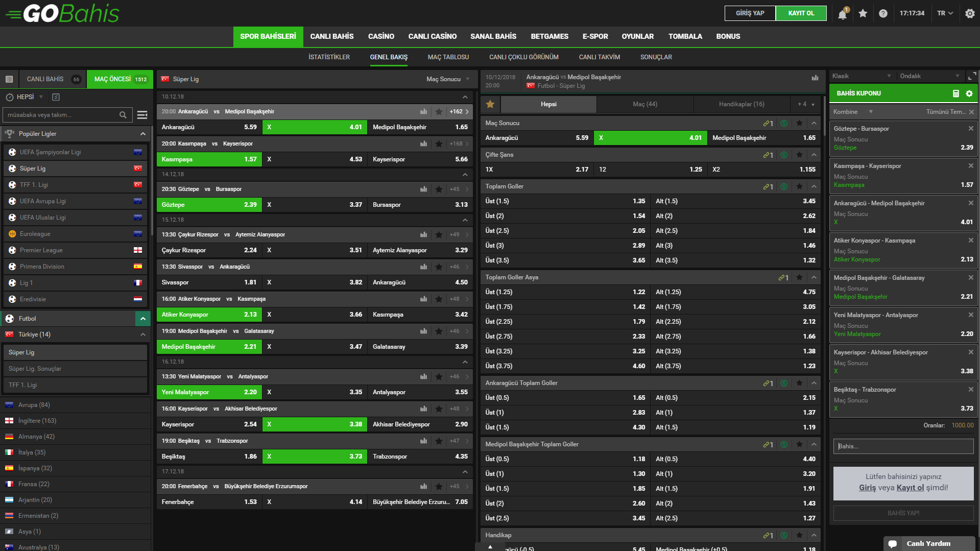Click the Bahis amount input field
This screenshot has width=980, height=551.
click(x=903, y=446)
